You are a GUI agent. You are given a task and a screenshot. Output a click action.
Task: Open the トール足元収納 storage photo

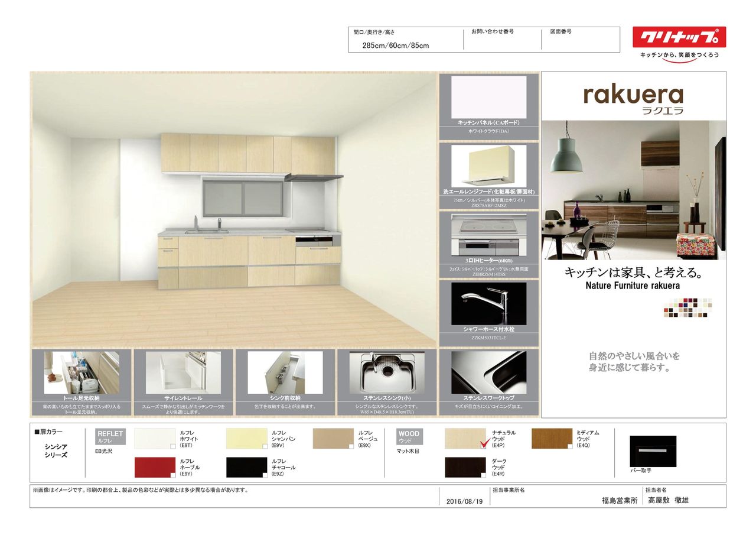click(x=82, y=372)
